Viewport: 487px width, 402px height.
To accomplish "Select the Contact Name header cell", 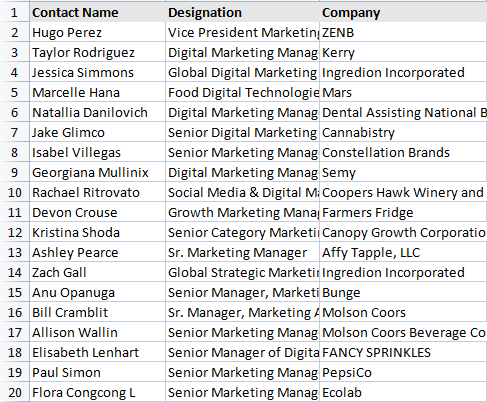I will [x=97, y=12].
